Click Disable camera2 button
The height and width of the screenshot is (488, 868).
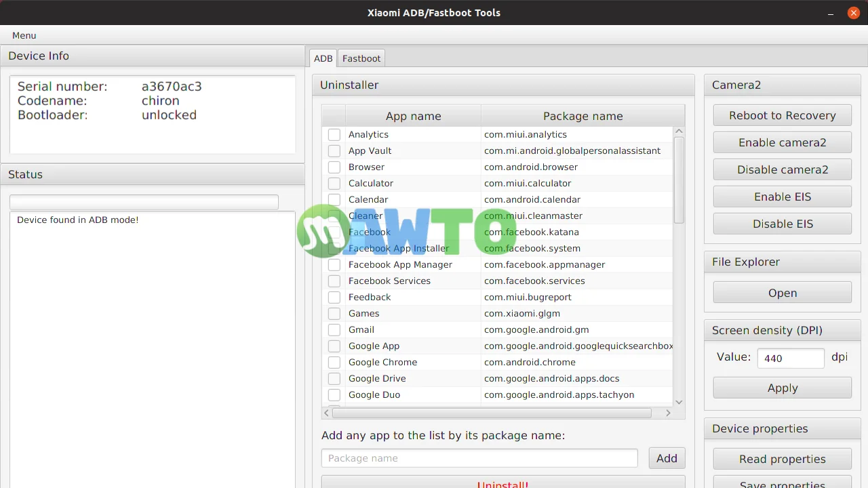783,169
